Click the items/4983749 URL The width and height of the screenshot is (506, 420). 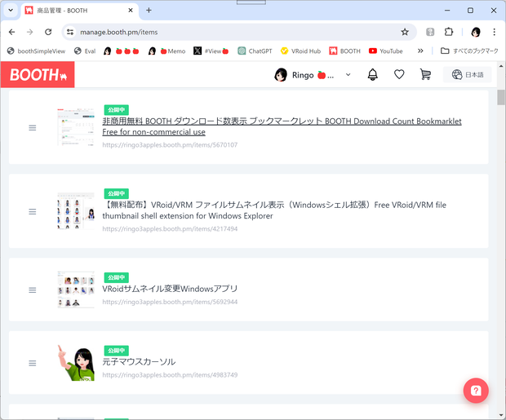pyautogui.click(x=170, y=375)
